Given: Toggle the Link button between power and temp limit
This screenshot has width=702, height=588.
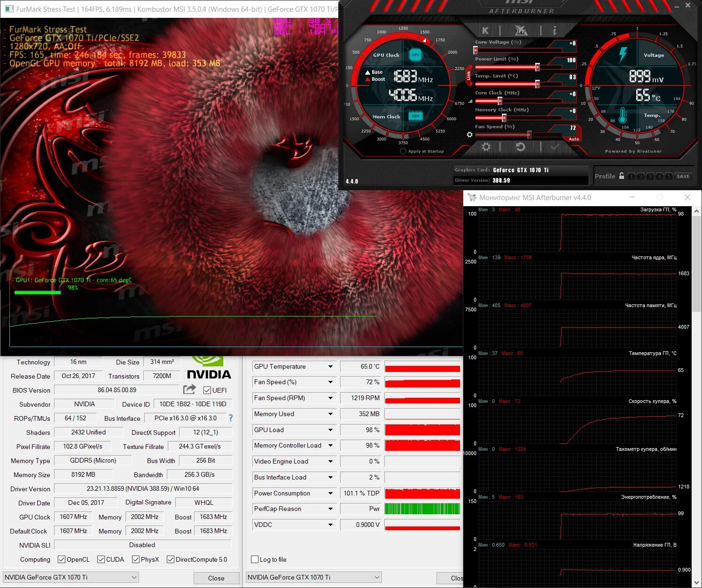Looking at the screenshot, I should [x=468, y=76].
